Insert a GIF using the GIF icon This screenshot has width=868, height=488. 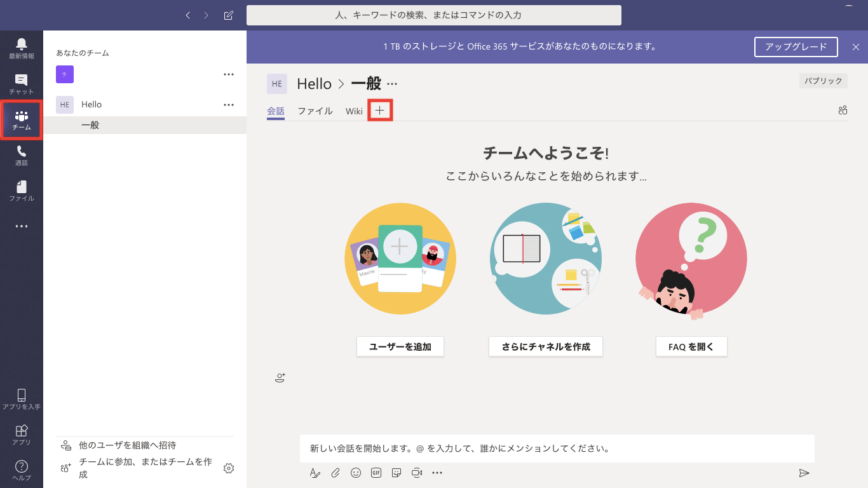point(376,473)
